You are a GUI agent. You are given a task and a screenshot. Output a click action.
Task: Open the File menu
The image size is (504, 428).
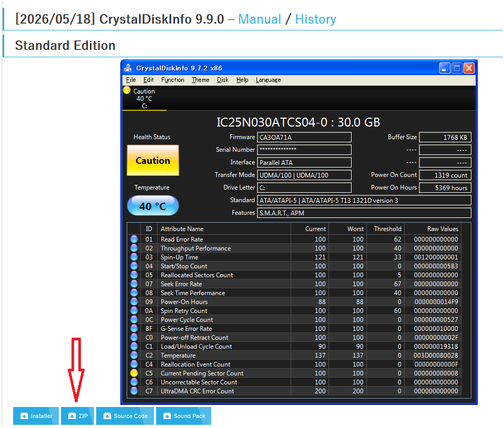coord(131,80)
